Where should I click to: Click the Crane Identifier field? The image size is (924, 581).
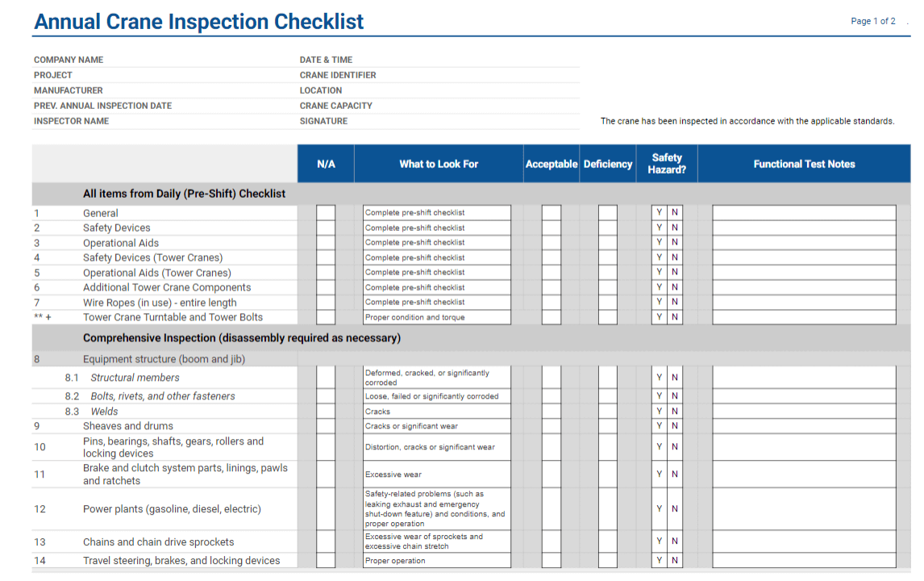477,75
